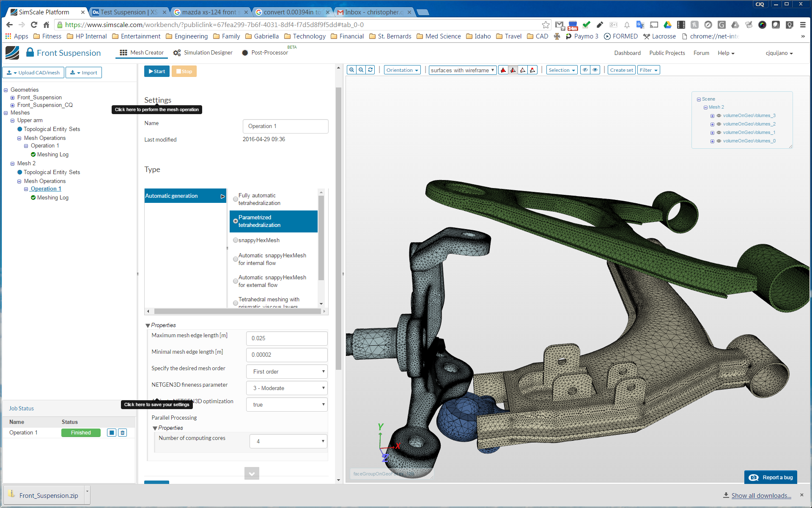The width and height of the screenshot is (812, 508).
Task: Click the show all eye icon
Action: coord(595,70)
